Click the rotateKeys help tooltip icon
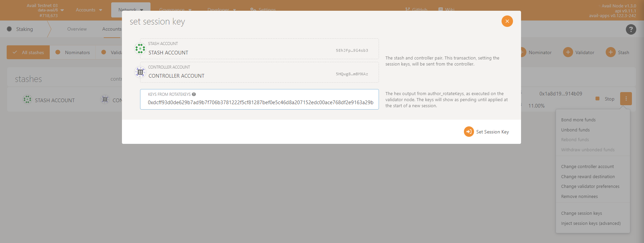644x243 pixels. (x=194, y=94)
